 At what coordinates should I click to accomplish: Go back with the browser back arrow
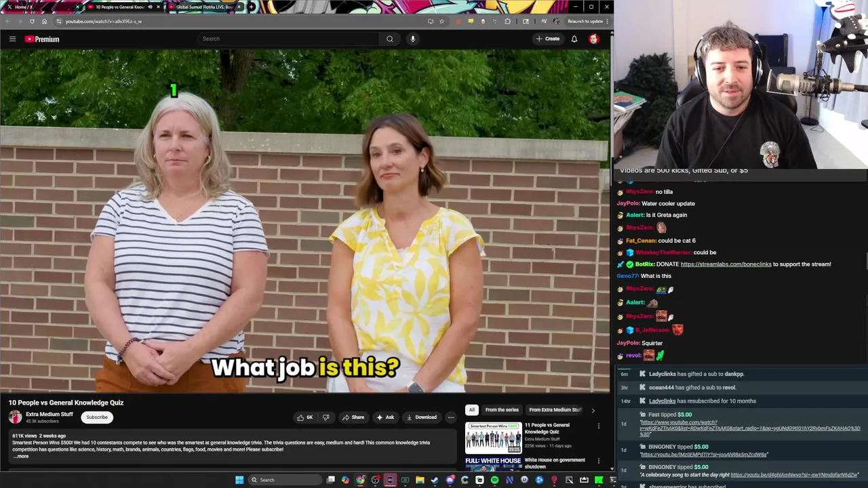pos(7,21)
